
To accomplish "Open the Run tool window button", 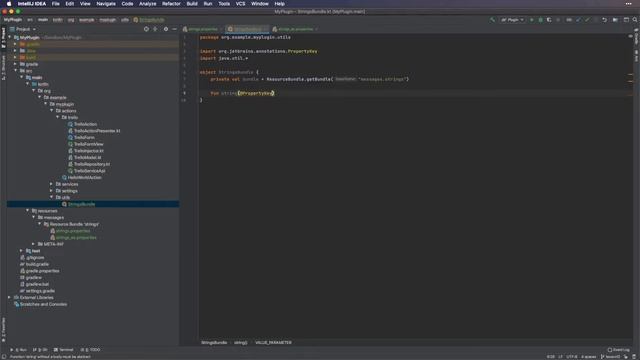I will (x=18, y=350).
